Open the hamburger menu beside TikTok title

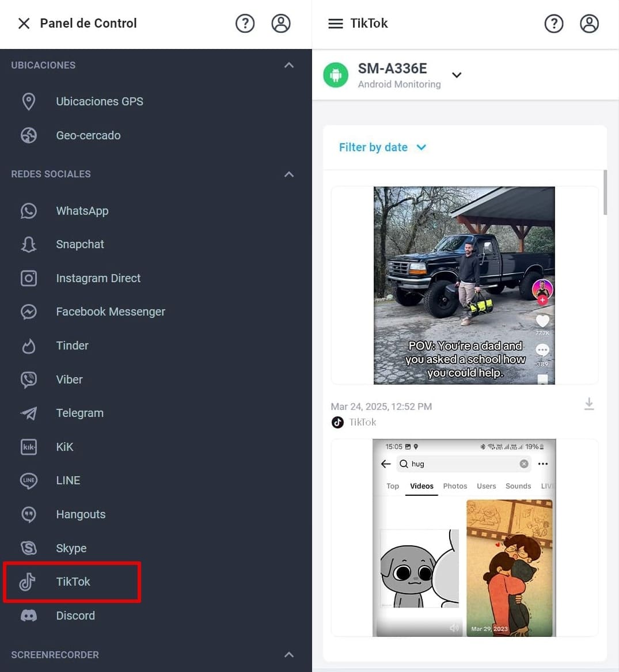tap(336, 24)
